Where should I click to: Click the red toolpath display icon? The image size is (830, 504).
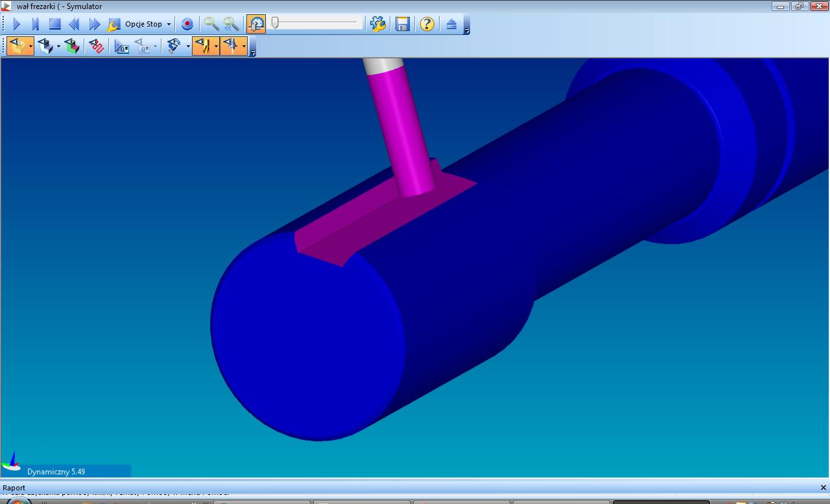click(x=97, y=46)
